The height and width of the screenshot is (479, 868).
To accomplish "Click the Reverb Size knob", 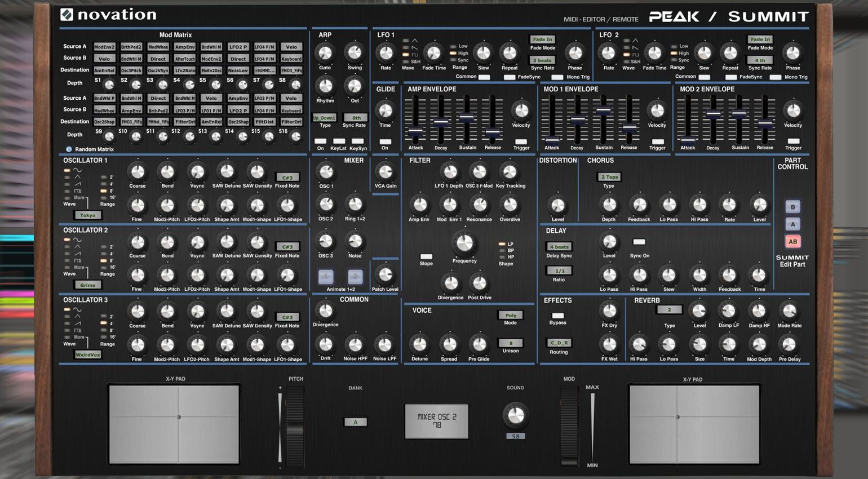I will (x=699, y=344).
